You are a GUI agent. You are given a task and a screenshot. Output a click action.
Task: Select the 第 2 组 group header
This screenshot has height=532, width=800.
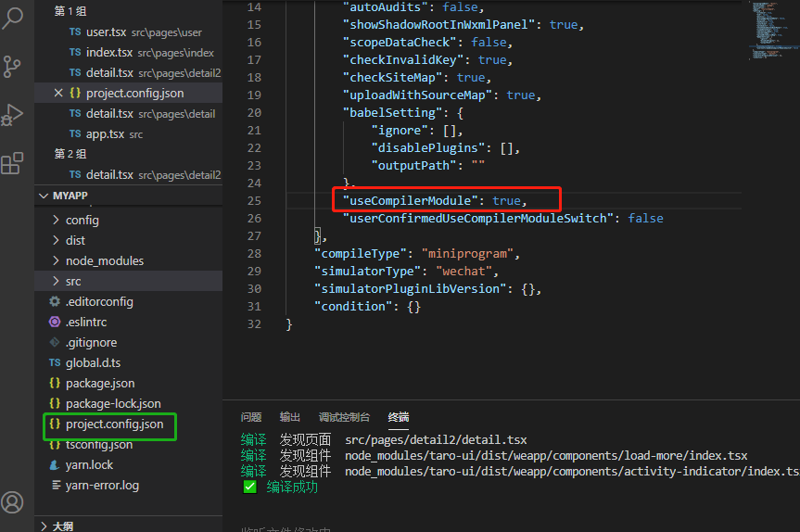(x=70, y=154)
